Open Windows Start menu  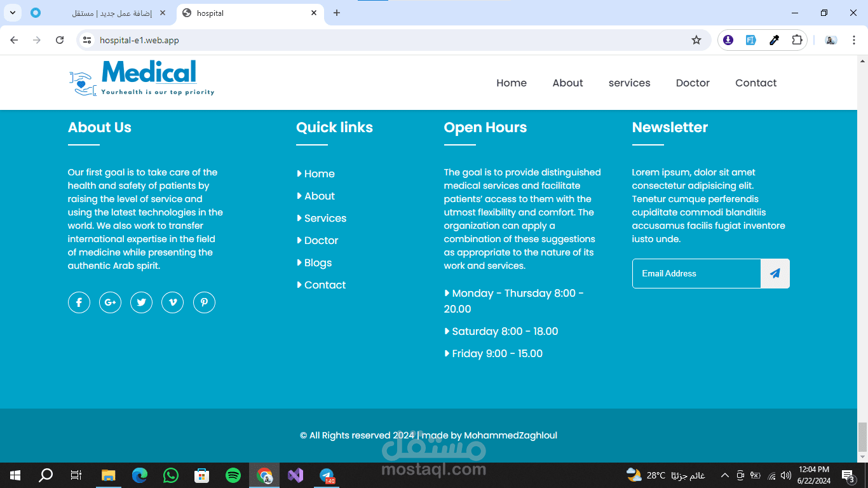(15, 475)
